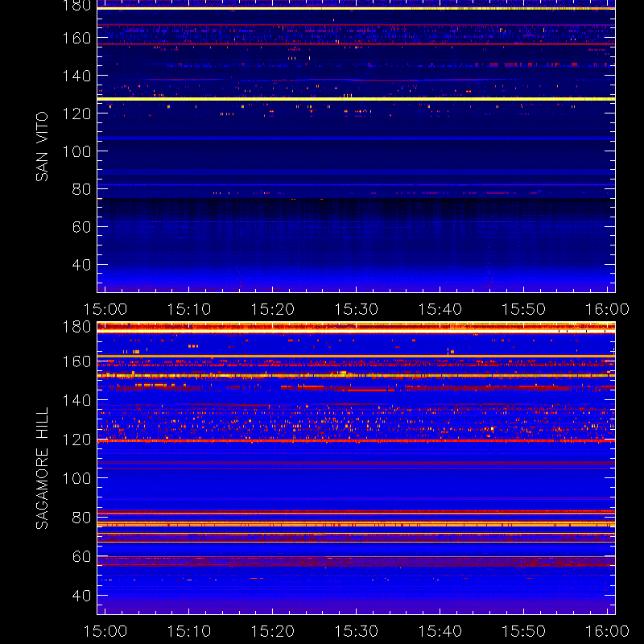This screenshot has width=644, height=644.
Task: Select the 120 label on Sagamore Hill axis
Action: (76, 440)
